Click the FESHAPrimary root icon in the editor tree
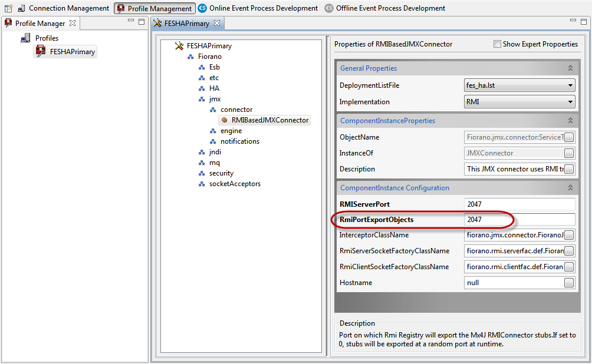 (179, 46)
